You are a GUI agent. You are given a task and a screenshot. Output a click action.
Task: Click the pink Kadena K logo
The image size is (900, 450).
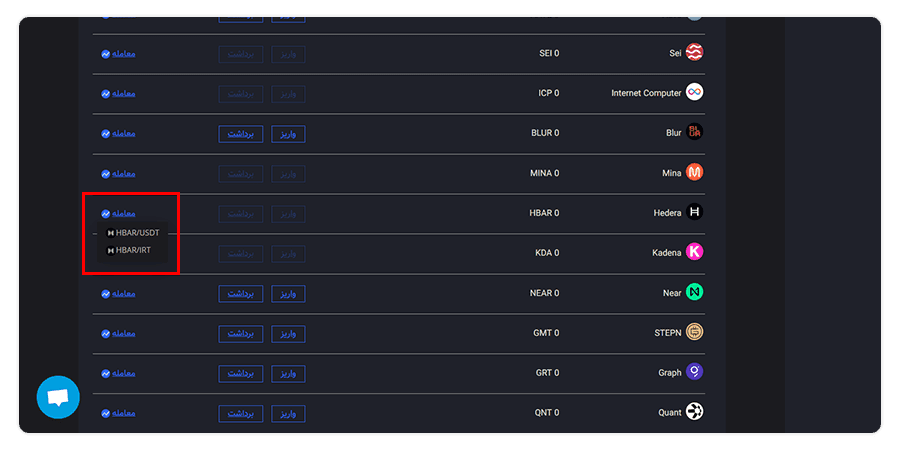point(695,252)
